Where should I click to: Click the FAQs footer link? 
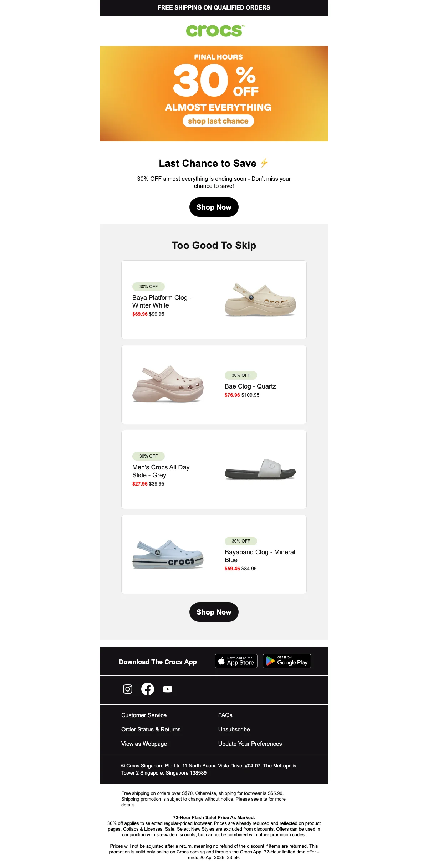pyautogui.click(x=225, y=715)
